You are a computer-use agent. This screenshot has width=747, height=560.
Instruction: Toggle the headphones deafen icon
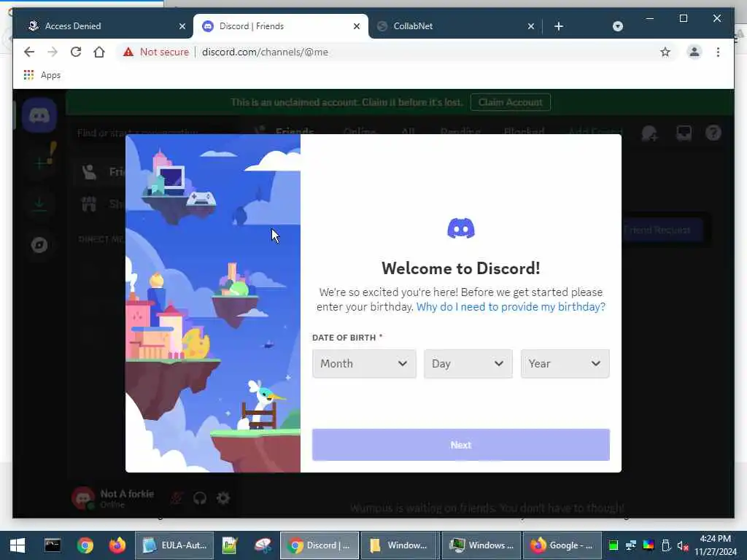[200, 498]
